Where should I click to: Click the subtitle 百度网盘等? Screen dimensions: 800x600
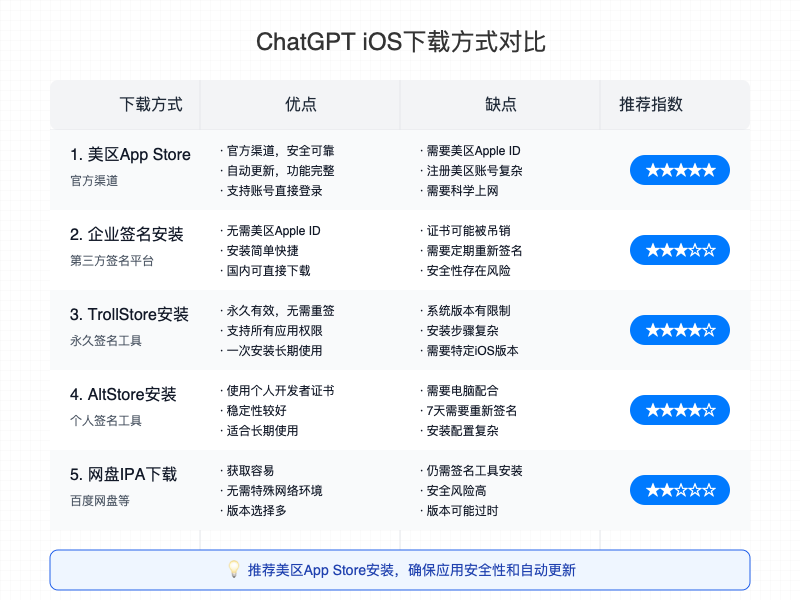[x=100, y=501]
